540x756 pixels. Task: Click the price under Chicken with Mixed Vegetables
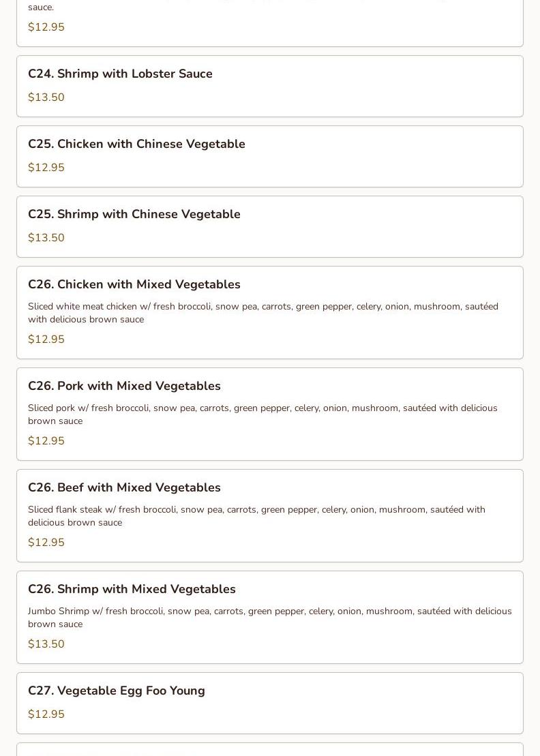[46, 339]
